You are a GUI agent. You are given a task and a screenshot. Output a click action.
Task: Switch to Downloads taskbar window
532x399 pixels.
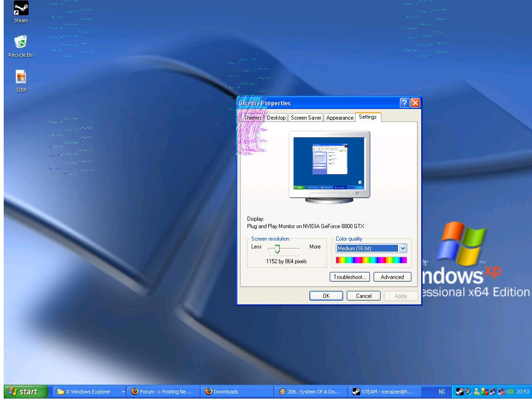(x=237, y=392)
